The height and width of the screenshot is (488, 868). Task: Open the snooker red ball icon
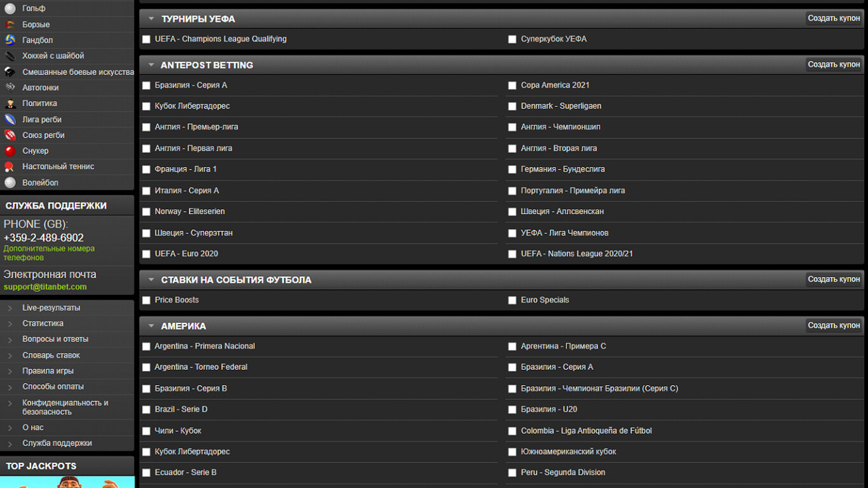[x=10, y=151]
